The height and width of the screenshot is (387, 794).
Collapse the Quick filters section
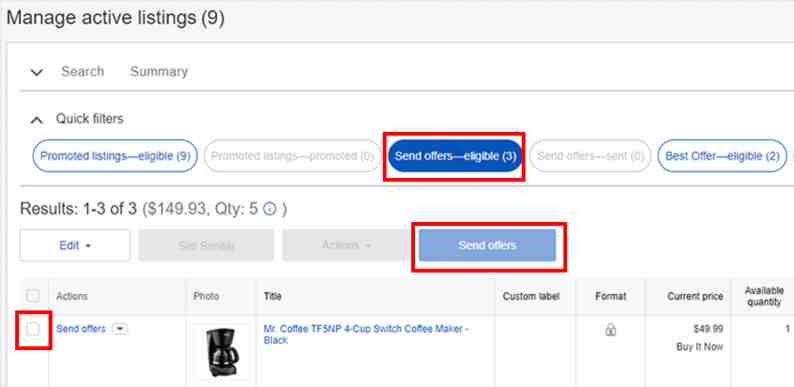coord(36,120)
